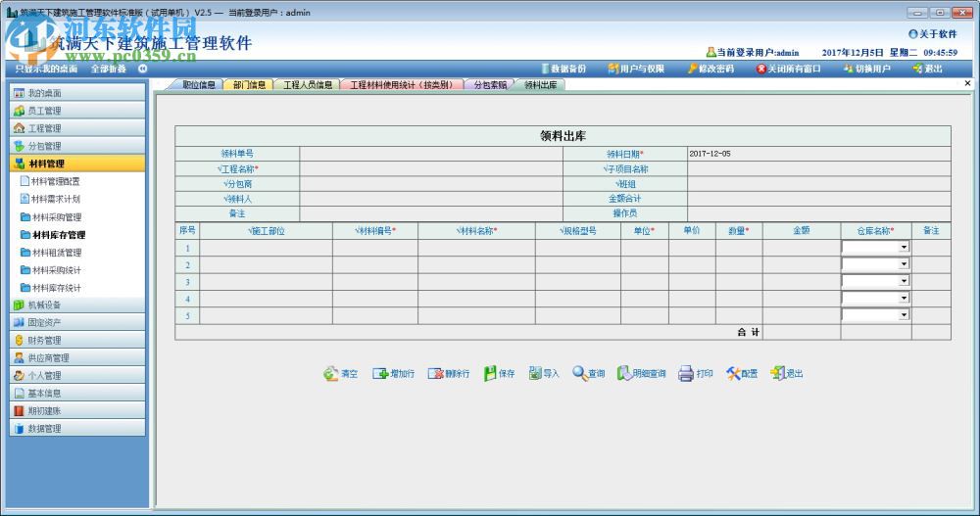Screen dimensions: 980x516
Task: Click 全部折叠 button
Action: [108, 69]
